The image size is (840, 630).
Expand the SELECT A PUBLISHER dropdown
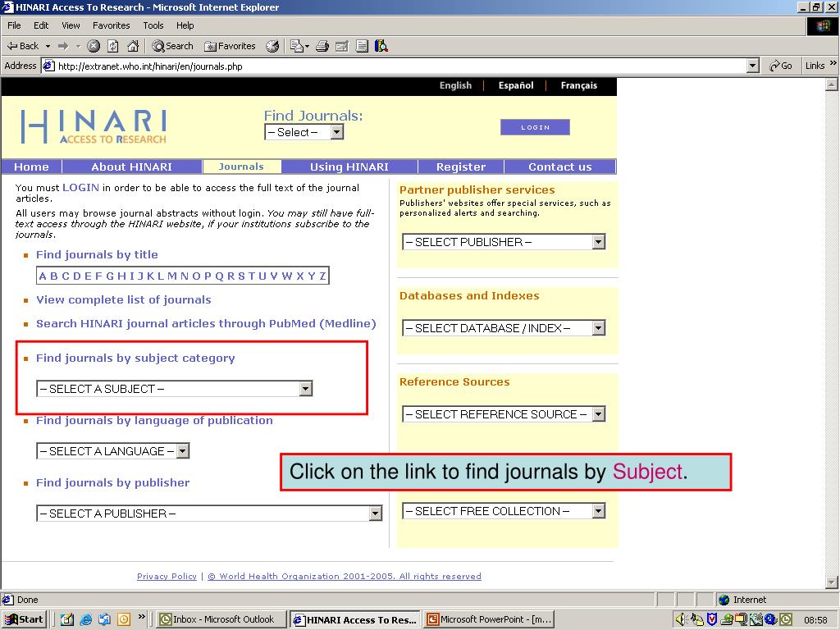[x=209, y=514]
